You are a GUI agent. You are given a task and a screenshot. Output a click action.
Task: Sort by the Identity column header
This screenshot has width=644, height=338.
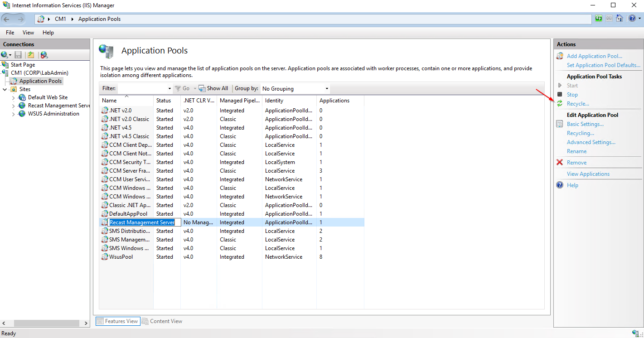tap(289, 101)
